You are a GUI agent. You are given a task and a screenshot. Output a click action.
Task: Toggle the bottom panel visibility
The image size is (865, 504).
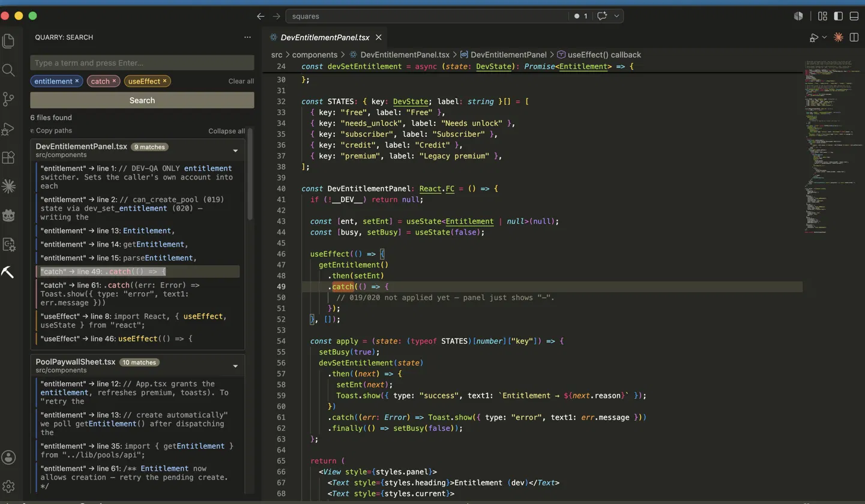853,16
